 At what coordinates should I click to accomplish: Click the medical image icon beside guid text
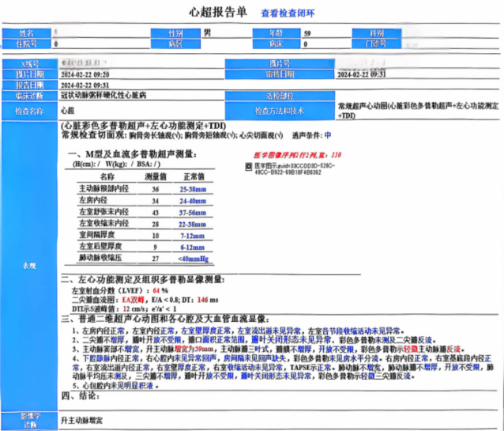pos(249,166)
